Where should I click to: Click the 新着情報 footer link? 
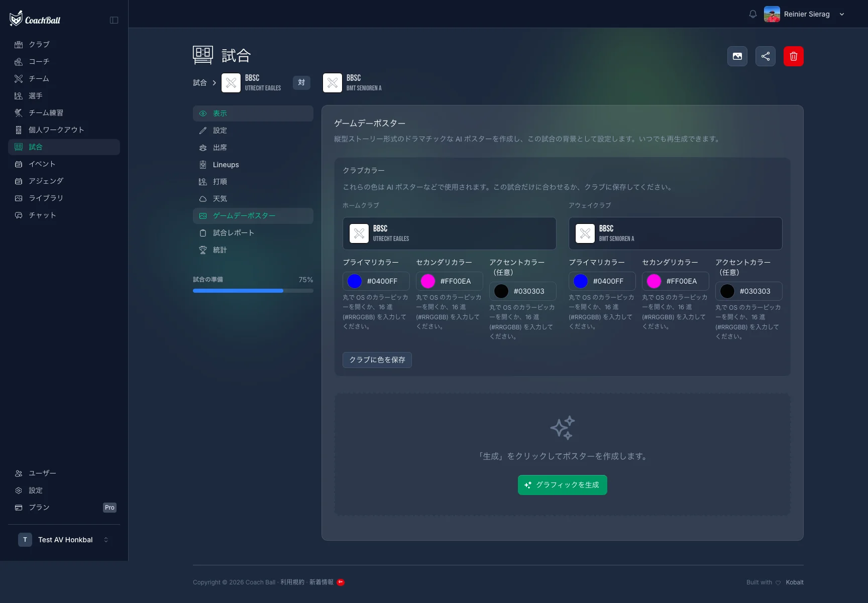pyautogui.click(x=321, y=582)
